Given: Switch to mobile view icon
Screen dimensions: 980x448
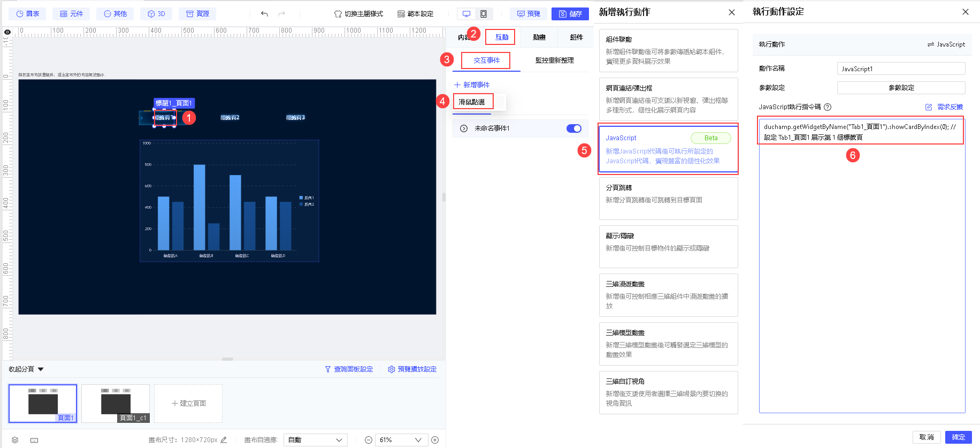Looking at the screenshot, I should pos(484,14).
